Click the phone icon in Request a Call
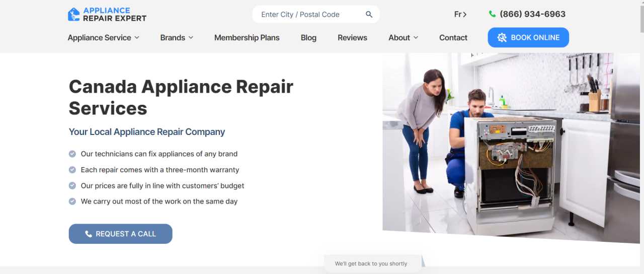The image size is (644, 274). [x=89, y=234]
